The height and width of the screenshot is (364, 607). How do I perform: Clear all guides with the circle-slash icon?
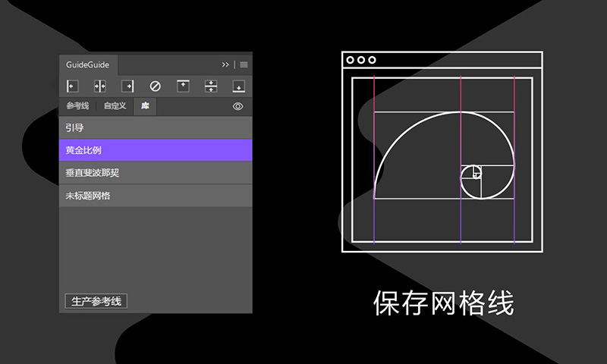pyautogui.click(x=156, y=86)
